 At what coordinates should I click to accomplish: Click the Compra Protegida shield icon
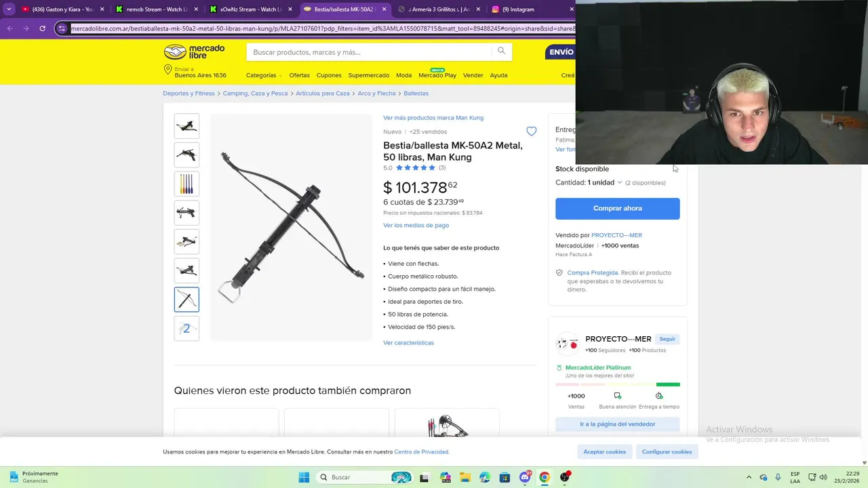tap(559, 272)
